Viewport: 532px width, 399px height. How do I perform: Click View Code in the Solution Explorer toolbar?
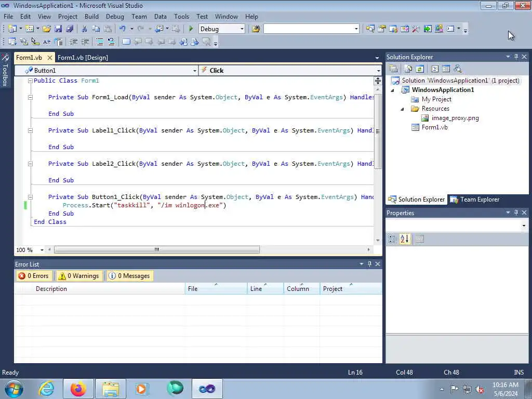tap(435, 69)
